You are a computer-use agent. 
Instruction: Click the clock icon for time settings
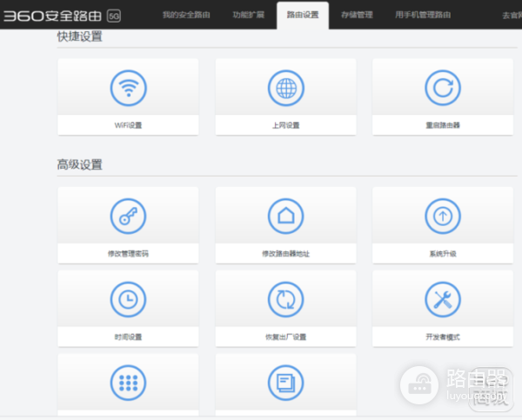(128, 299)
